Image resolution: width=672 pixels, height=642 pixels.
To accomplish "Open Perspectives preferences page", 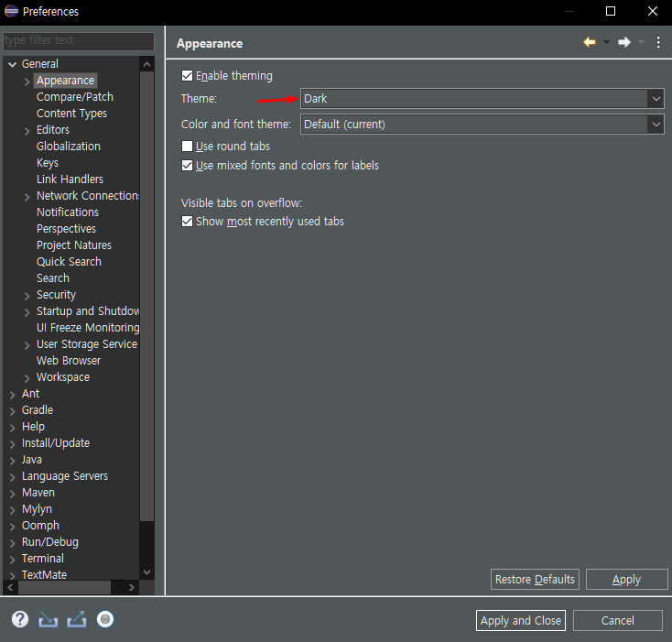I will coord(67,229).
